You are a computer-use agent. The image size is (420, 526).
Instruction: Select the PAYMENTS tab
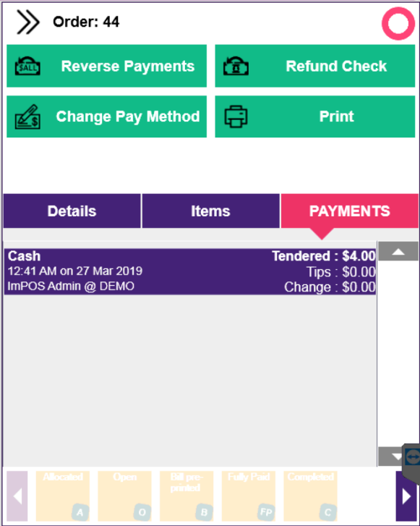pyautogui.click(x=350, y=211)
